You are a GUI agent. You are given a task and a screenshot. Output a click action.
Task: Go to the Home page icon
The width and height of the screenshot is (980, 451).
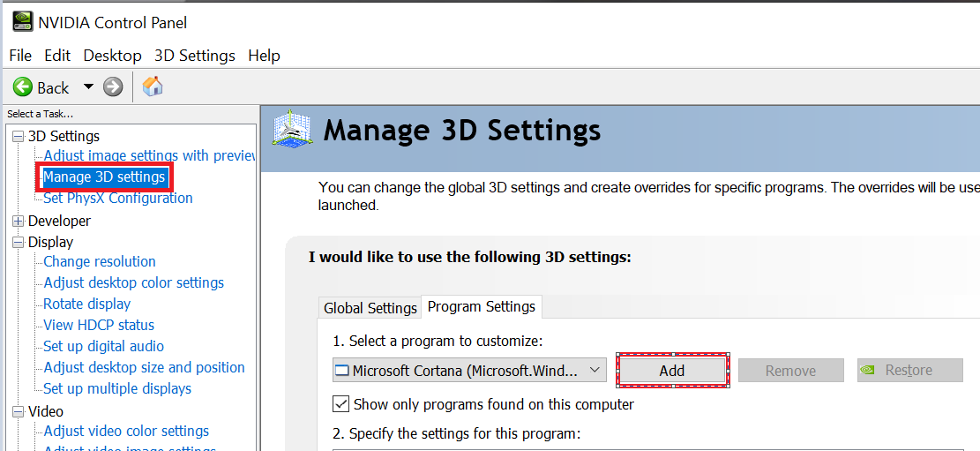click(153, 86)
